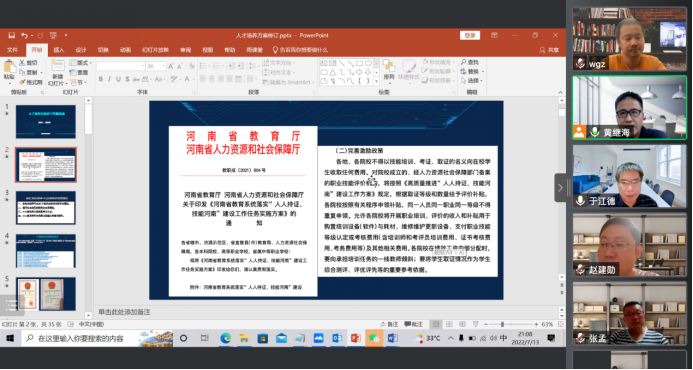Start the slide show from the status bar
The width and height of the screenshot is (693, 370).
(476, 324)
